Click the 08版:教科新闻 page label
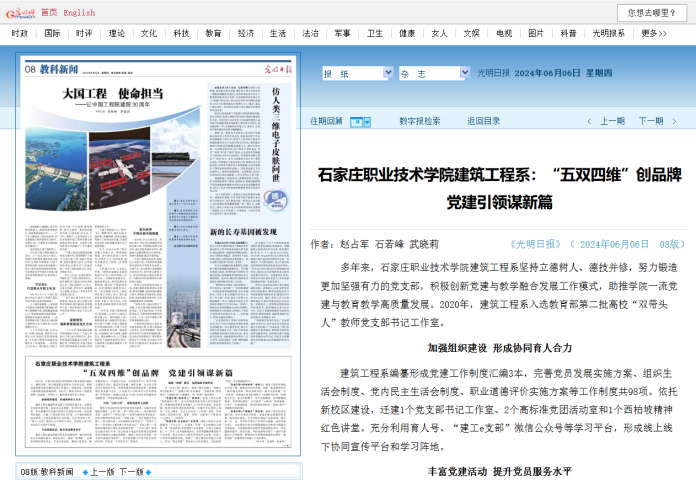The image size is (696, 491). click(47, 472)
